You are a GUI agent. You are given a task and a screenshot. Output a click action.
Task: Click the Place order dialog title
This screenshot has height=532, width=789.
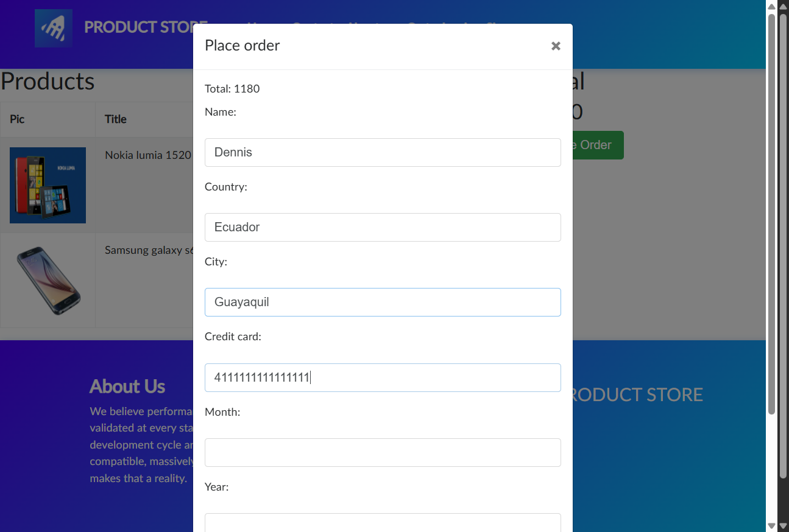(242, 46)
